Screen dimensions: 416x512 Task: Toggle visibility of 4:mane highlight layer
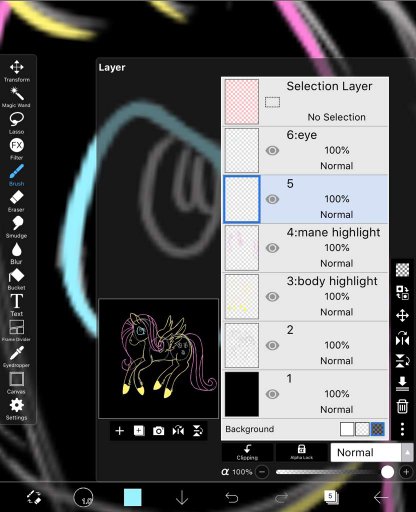tap(272, 248)
